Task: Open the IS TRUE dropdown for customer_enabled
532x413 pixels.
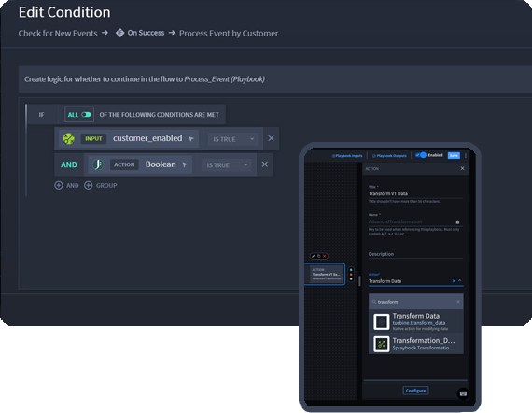Action: point(233,139)
